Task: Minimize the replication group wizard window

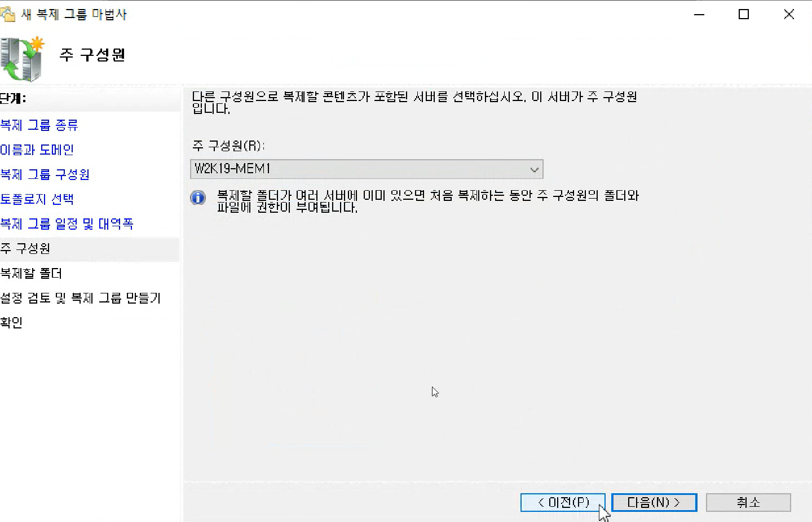Action: (699, 14)
